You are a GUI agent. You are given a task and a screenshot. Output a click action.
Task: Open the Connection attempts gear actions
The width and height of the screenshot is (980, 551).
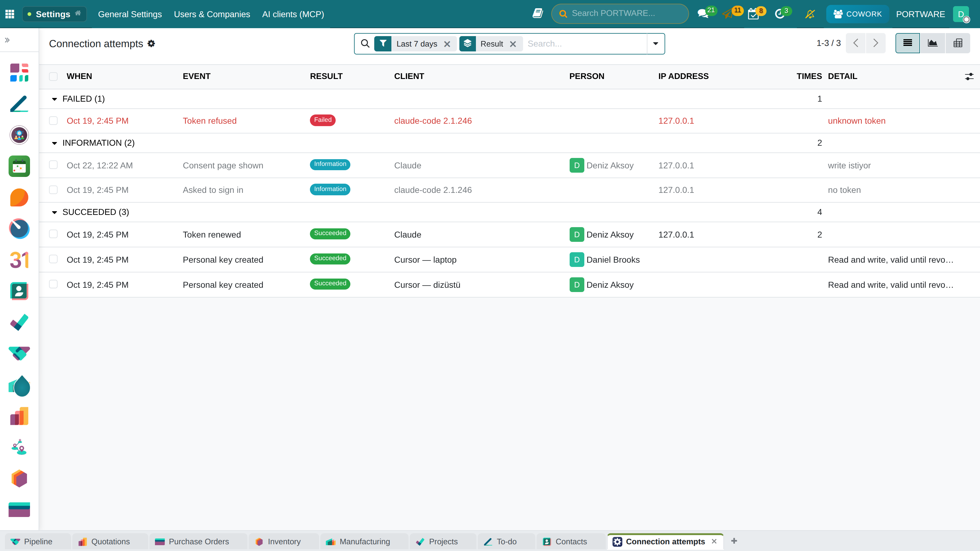pyautogui.click(x=151, y=44)
